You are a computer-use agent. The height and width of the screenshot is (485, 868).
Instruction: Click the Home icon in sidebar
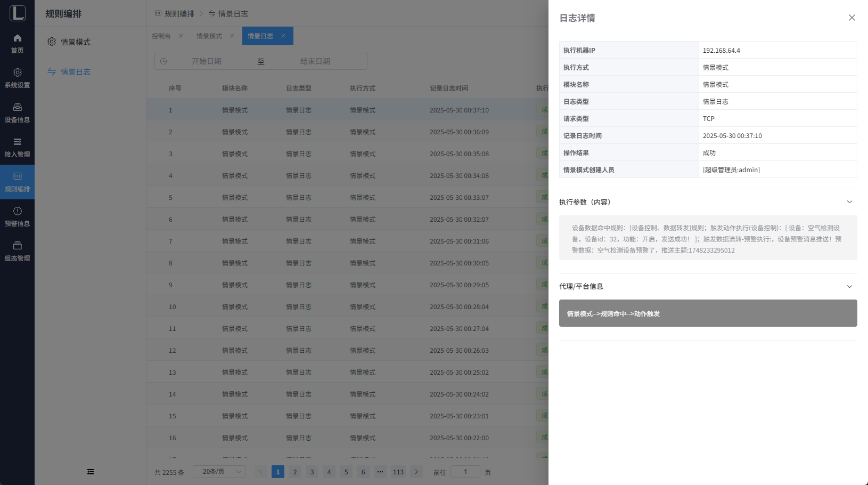point(17,38)
